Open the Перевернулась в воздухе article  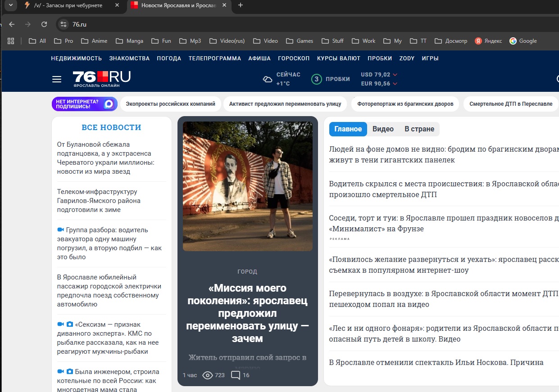coord(444,299)
